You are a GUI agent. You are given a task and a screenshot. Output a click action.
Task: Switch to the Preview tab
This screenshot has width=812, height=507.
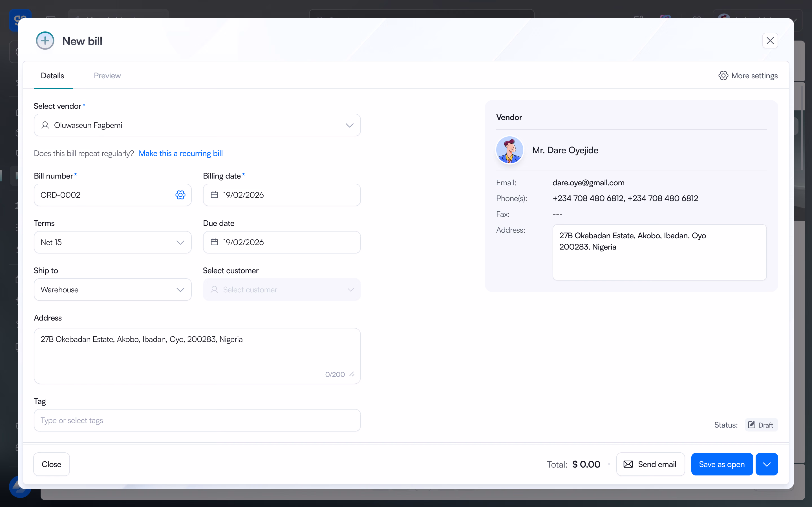click(107, 76)
